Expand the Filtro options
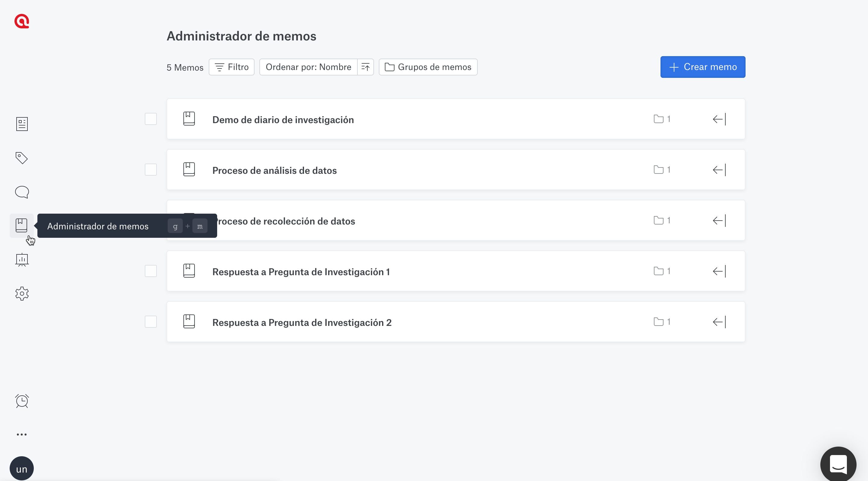The width and height of the screenshot is (868, 481). pyautogui.click(x=232, y=67)
